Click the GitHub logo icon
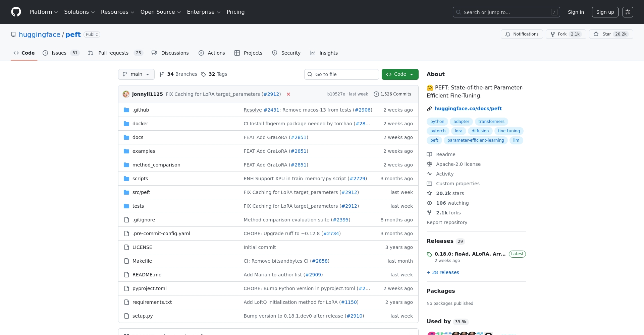644x335 pixels. [16, 12]
